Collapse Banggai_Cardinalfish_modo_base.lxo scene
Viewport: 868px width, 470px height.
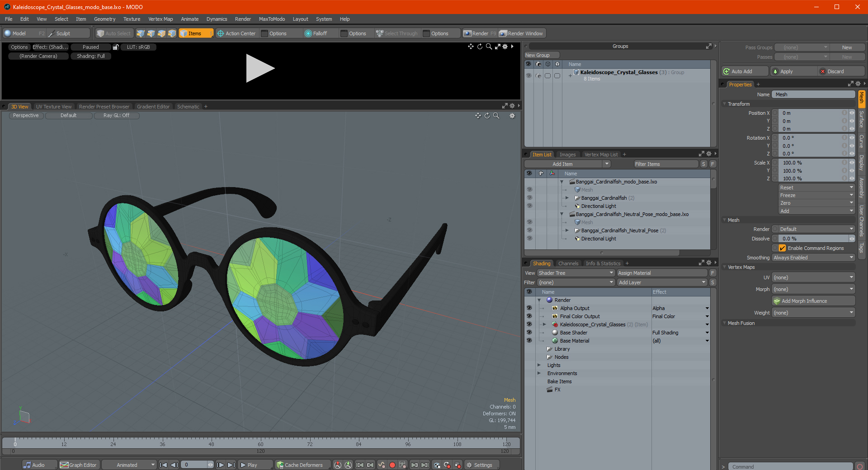click(x=562, y=182)
